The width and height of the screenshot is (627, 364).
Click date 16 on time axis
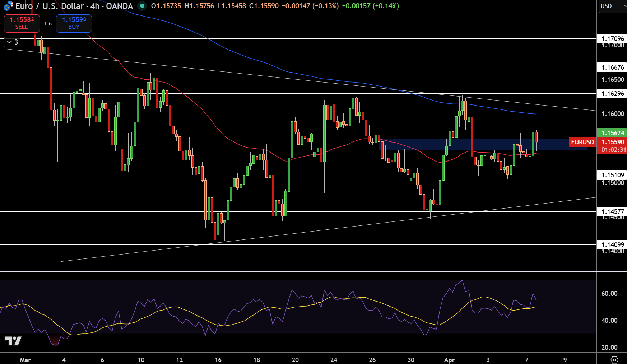coord(218,360)
